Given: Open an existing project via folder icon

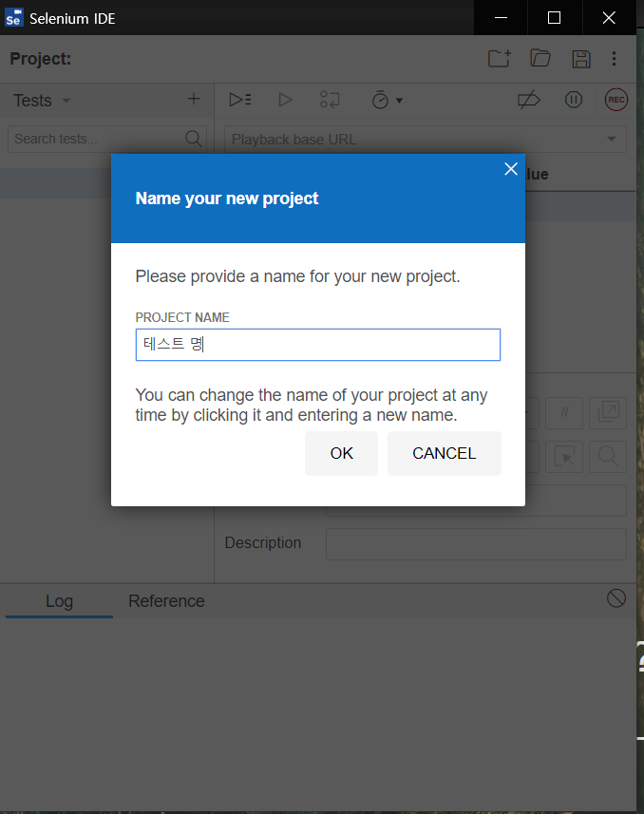Looking at the screenshot, I should [540, 59].
